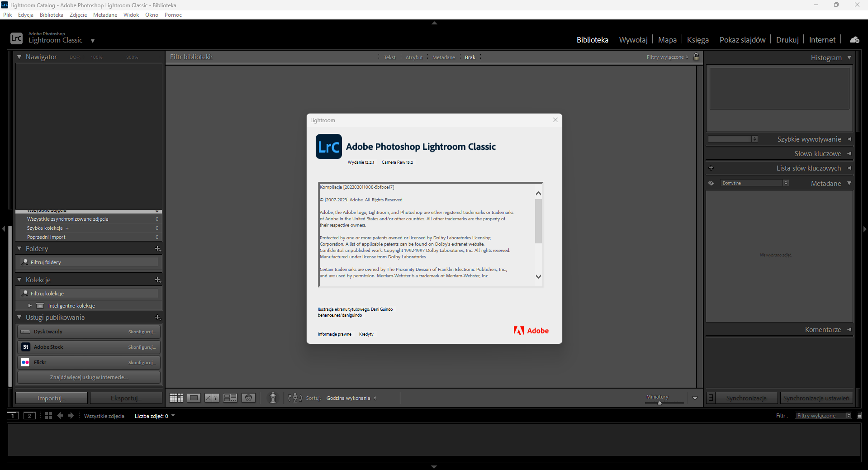
Task: Collapse the Kolekcje panel
Action: coord(19,280)
